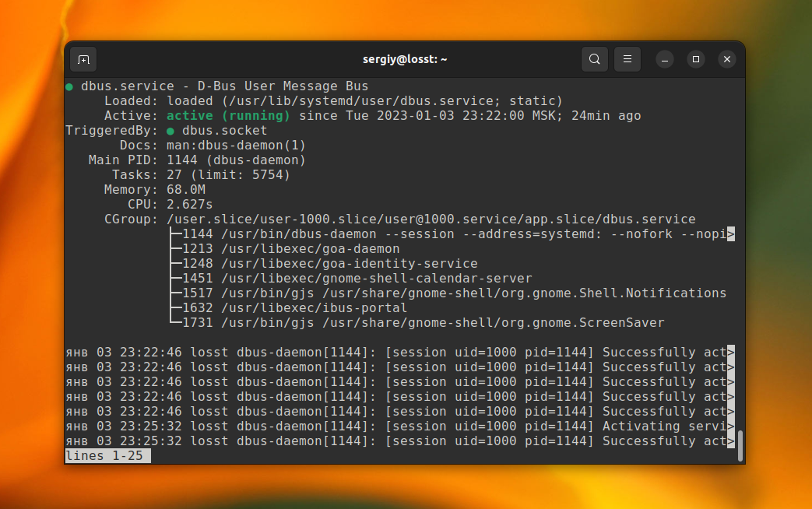The width and height of the screenshot is (812, 509).
Task: Click the green dot next to dbus.socket
Action: tap(170, 130)
